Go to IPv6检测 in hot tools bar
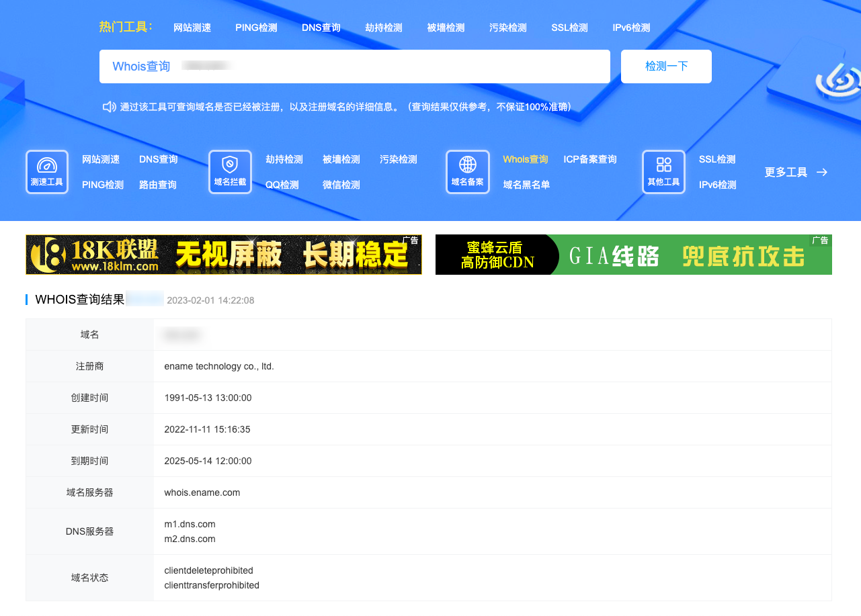 click(631, 28)
